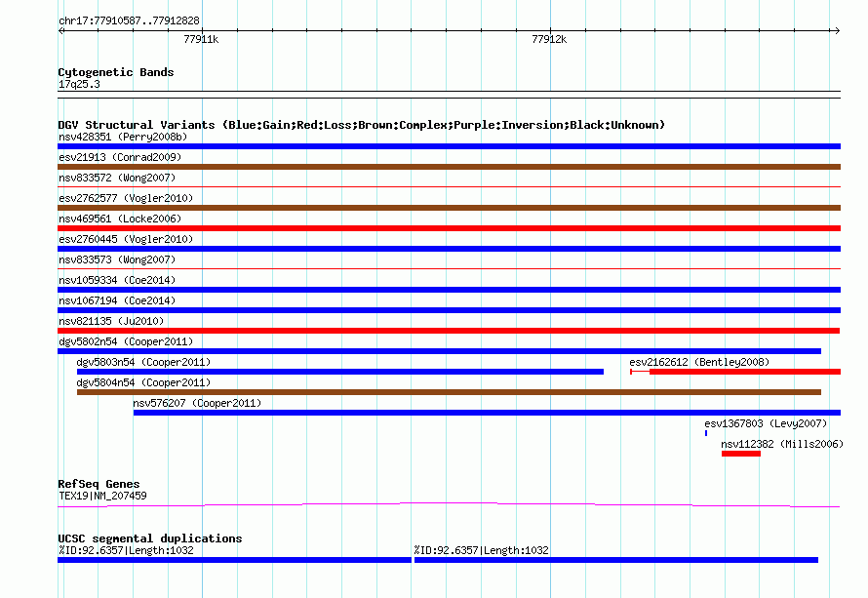The height and width of the screenshot is (598, 868).
Task: Open dgv5803n54 (Cooper2011) variant label
Action: [143, 362]
